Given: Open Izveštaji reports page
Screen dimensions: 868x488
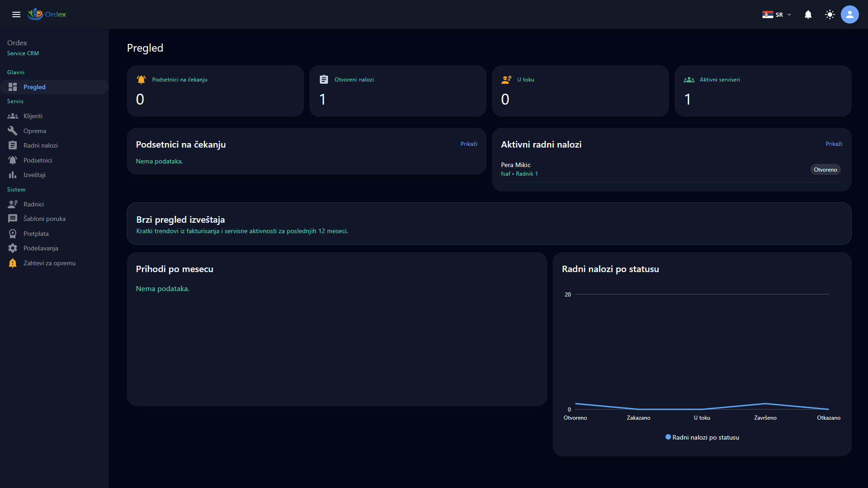Looking at the screenshot, I should click(54, 175).
